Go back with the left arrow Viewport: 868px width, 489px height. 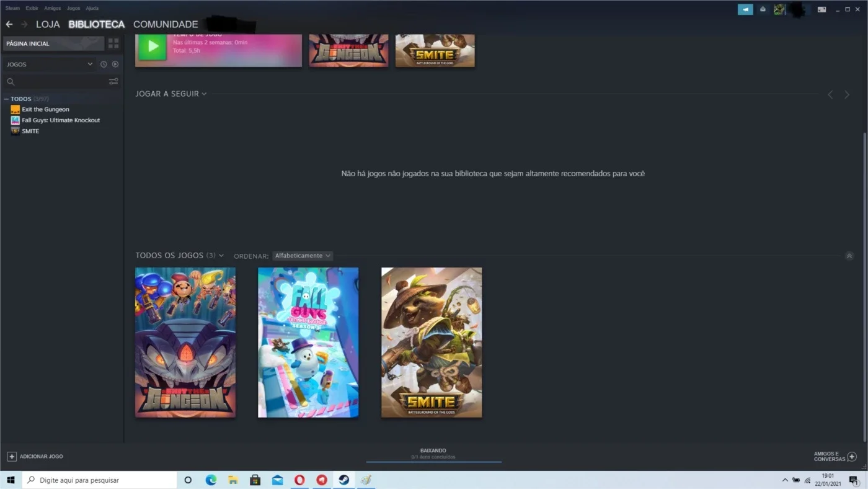coord(9,24)
